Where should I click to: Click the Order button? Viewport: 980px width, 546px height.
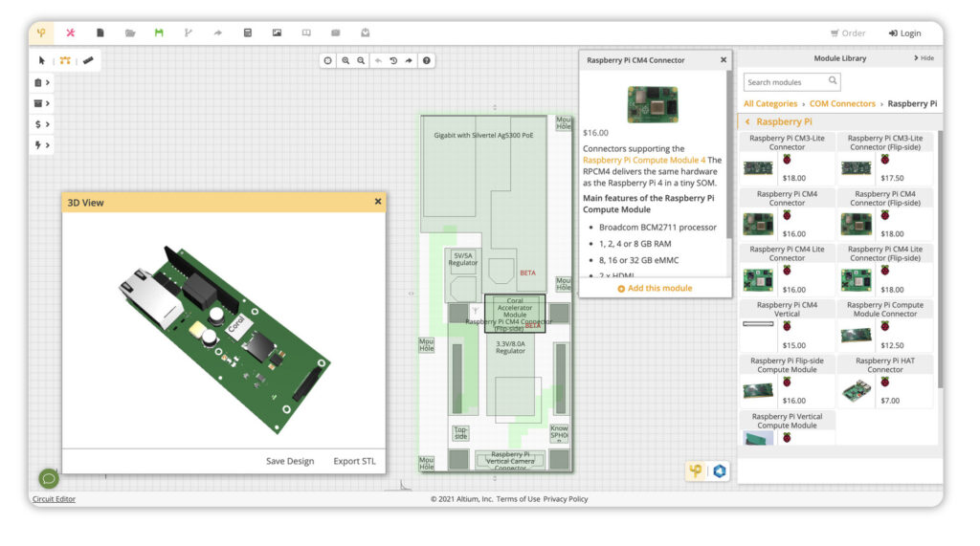coord(848,33)
